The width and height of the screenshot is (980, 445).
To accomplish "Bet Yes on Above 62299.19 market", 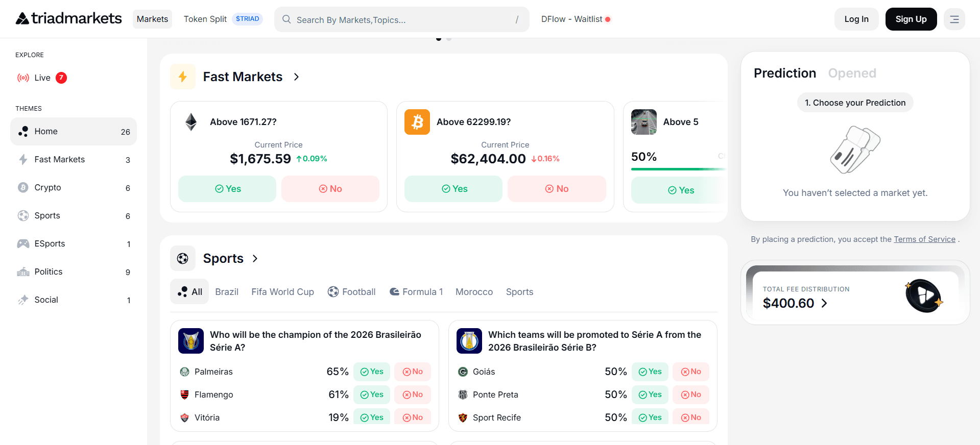I will tap(453, 189).
